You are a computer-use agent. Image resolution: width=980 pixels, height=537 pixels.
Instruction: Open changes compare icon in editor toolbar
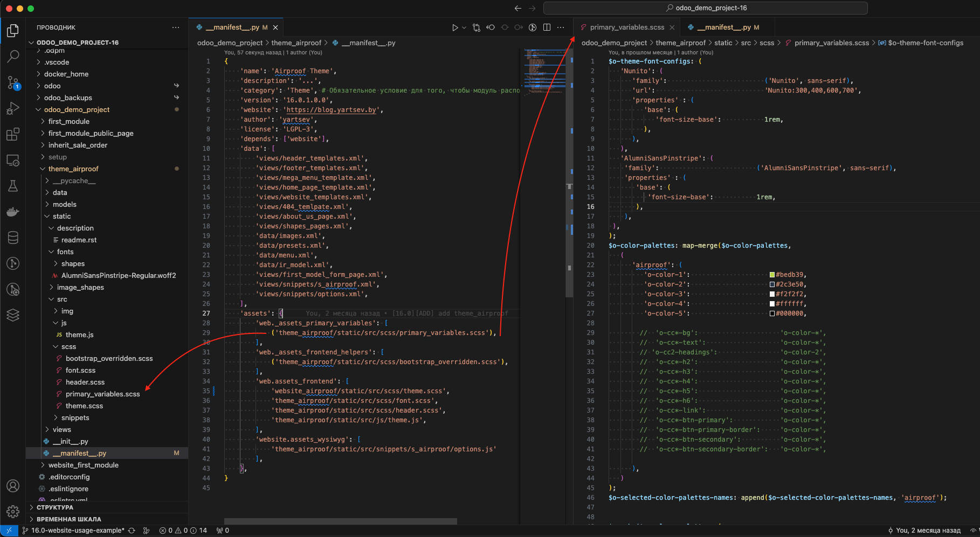pyautogui.click(x=477, y=27)
